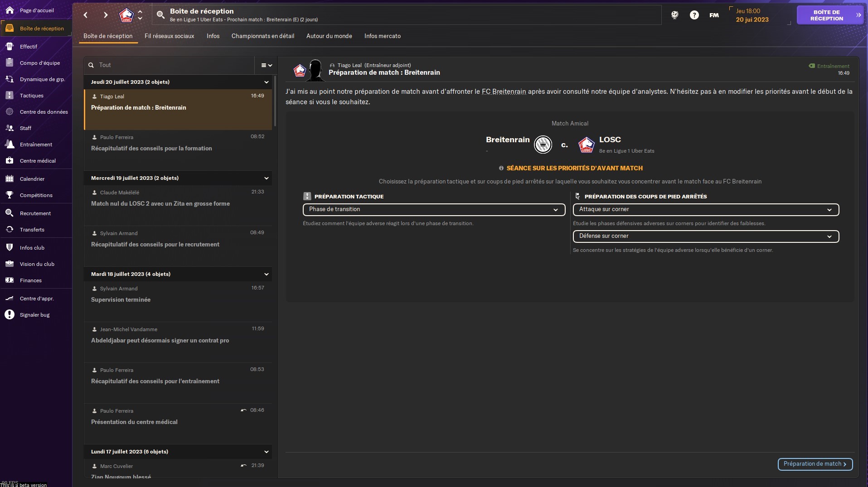Screen dimensions: 868x487
Task: Open the Préparation tactique dropdown
Action: [x=434, y=209]
